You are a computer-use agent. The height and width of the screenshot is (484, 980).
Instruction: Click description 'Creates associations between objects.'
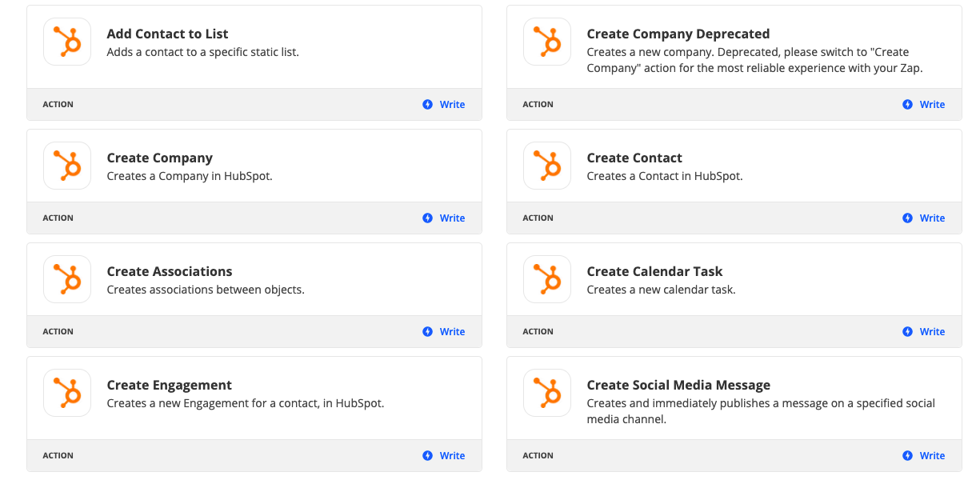point(206,290)
